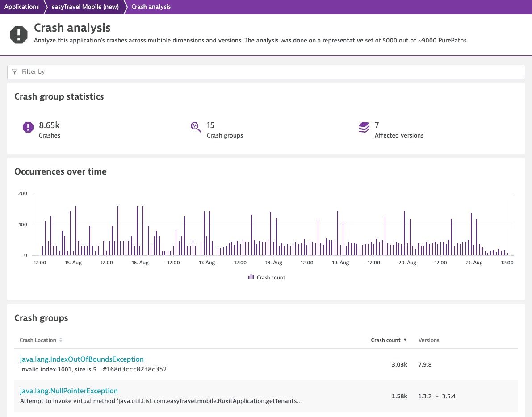The image size is (532, 417).
Task: Click the 8.65k Crashes statistic
Action: [49, 130]
